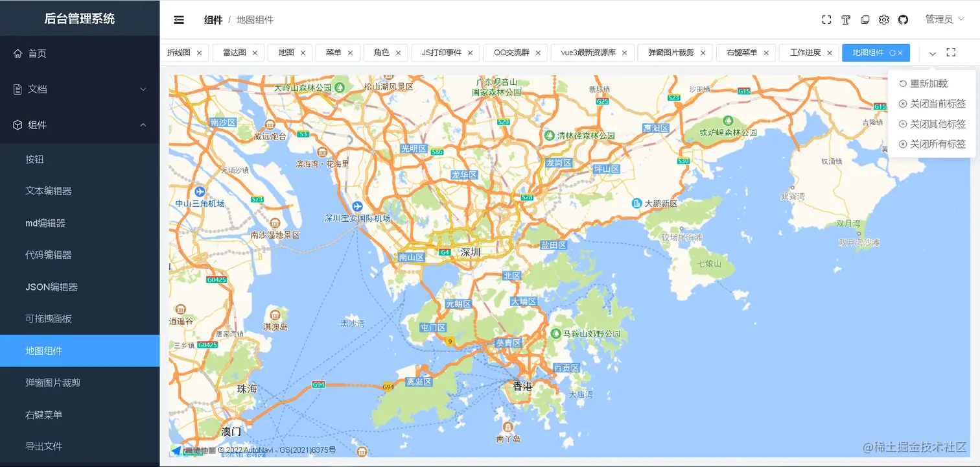Click the refresh icon on 地图组件 tab

892,53
